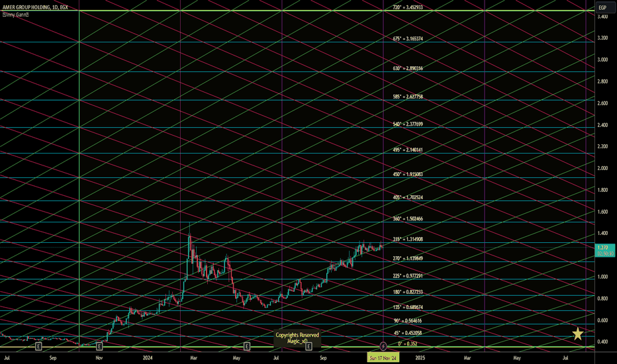The height and width of the screenshot is (364, 617).
Task: Click the Nov label on the time axis
Action: coord(99,358)
